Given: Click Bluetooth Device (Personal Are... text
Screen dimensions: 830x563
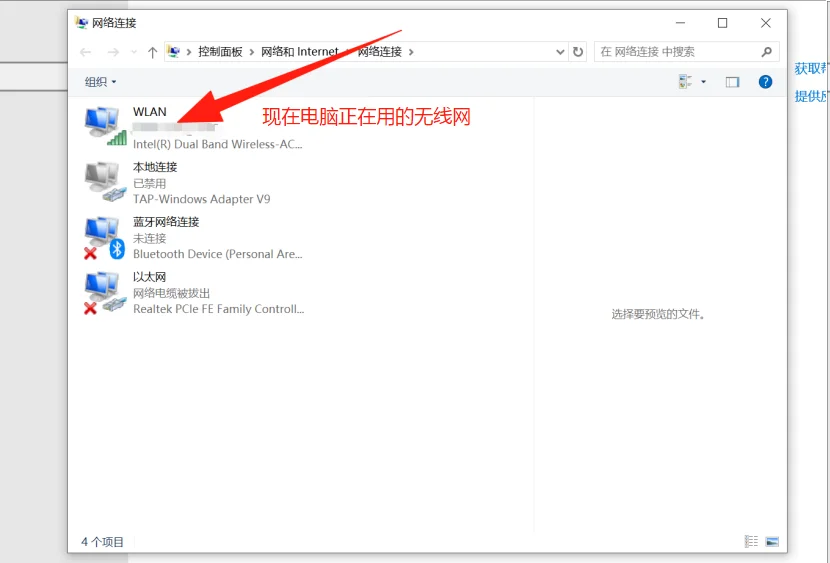Looking at the screenshot, I should click(218, 255).
